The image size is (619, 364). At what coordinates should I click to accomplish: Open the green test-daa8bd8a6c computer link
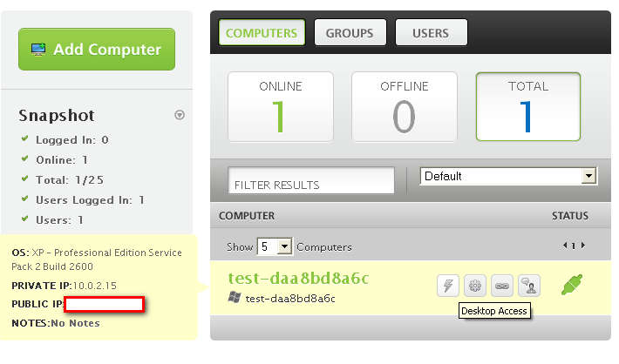coord(298,279)
